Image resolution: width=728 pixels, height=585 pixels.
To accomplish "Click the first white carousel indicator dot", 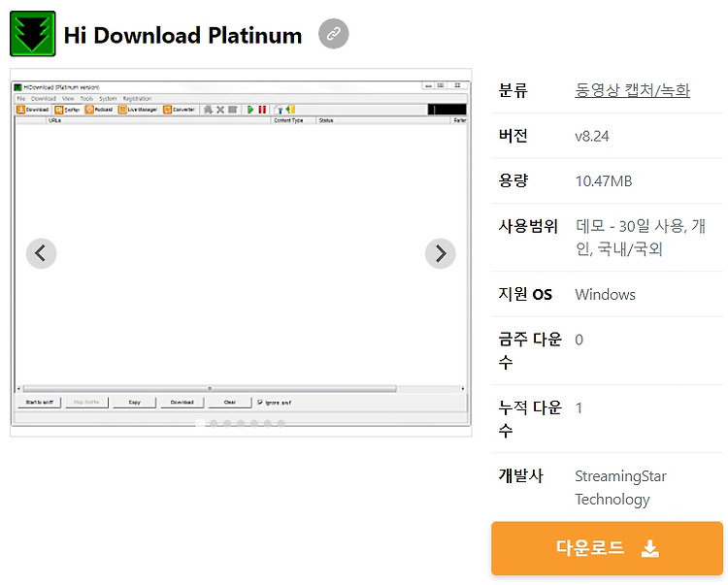I will click(x=200, y=423).
